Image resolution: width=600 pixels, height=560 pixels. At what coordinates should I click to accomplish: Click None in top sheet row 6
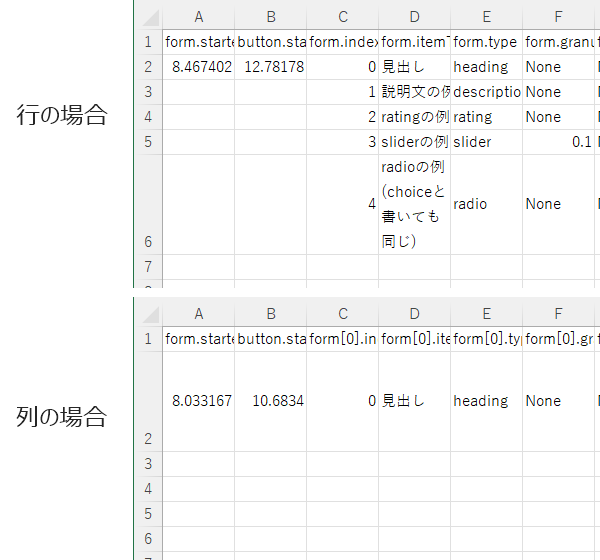pyautogui.click(x=558, y=204)
